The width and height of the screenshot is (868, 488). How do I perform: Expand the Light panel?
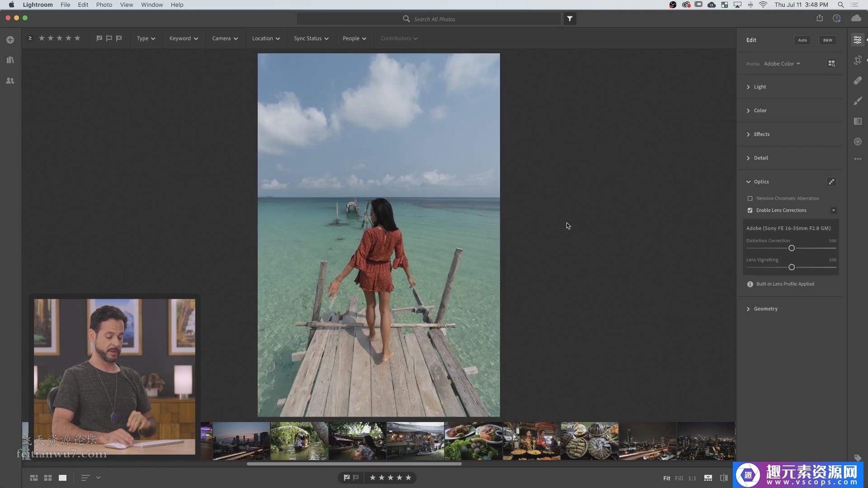[759, 87]
